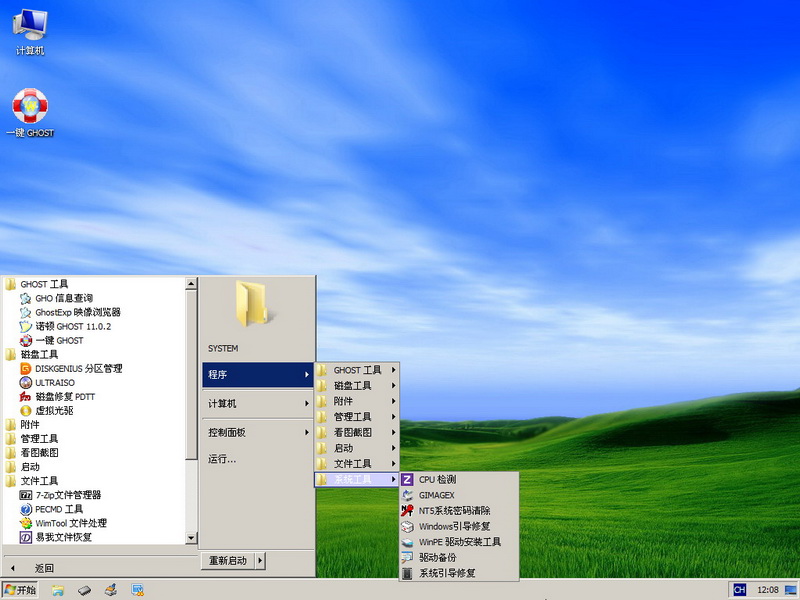800x600 pixels.
Task: Open file explorer taskbar icon
Action: click(x=58, y=590)
